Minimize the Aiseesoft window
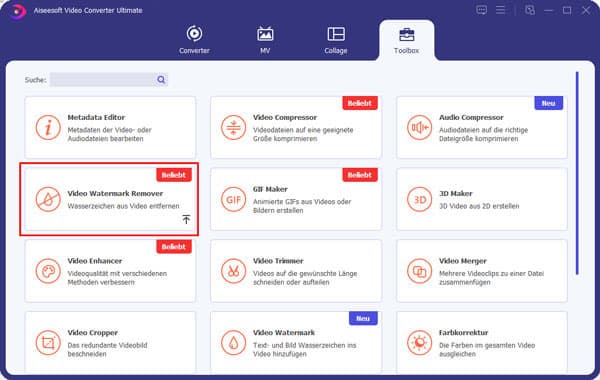The image size is (600, 380). tap(548, 10)
